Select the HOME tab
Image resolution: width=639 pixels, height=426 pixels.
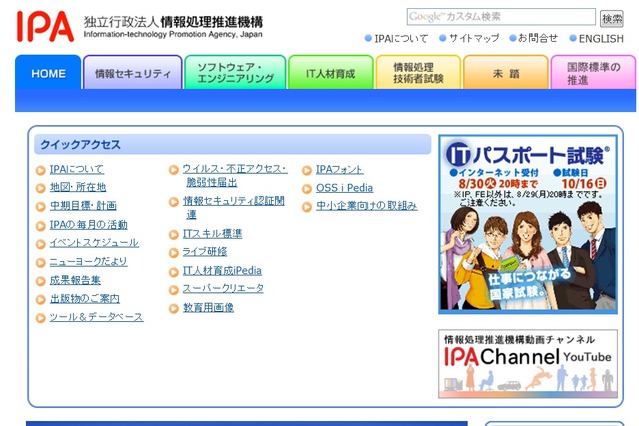pyautogui.click(x=48, y=73)
